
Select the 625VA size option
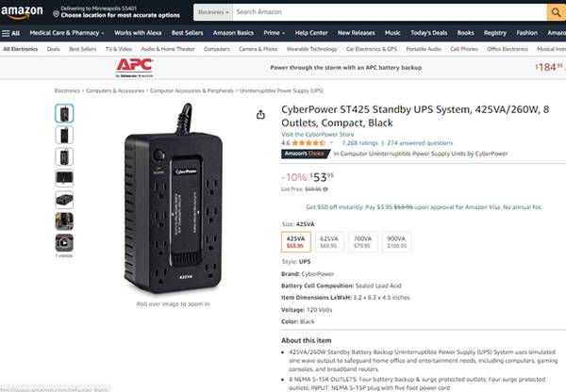[328, 242]
